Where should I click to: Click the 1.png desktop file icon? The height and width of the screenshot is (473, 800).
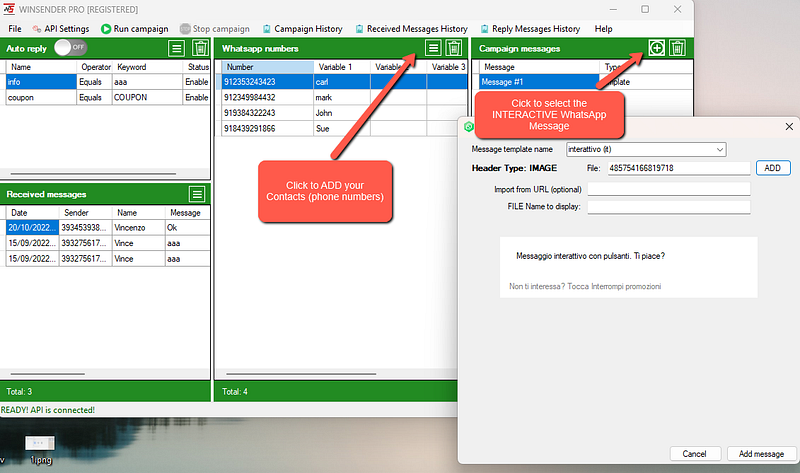point(40,450)
